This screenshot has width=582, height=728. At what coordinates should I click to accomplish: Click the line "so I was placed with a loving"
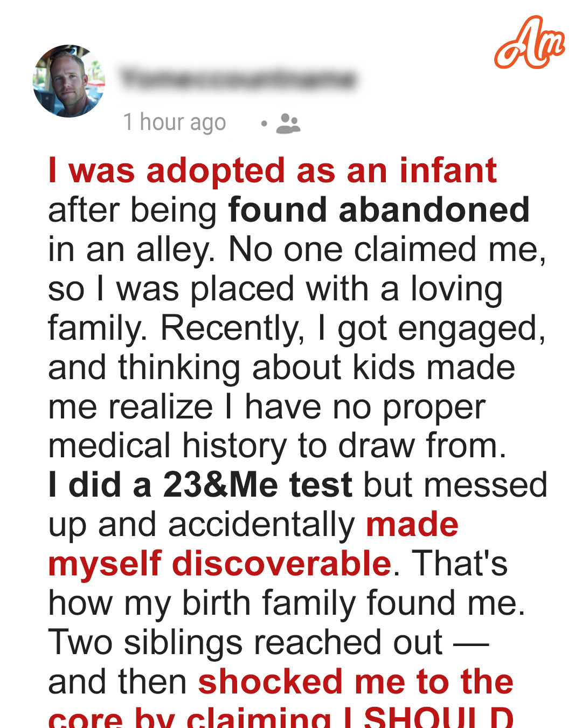click(275, 289)
